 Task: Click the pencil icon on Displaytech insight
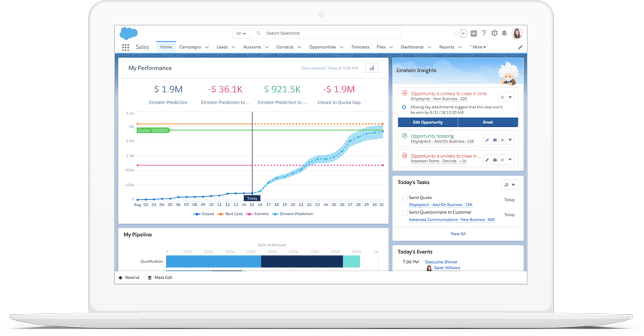(487, 140)
